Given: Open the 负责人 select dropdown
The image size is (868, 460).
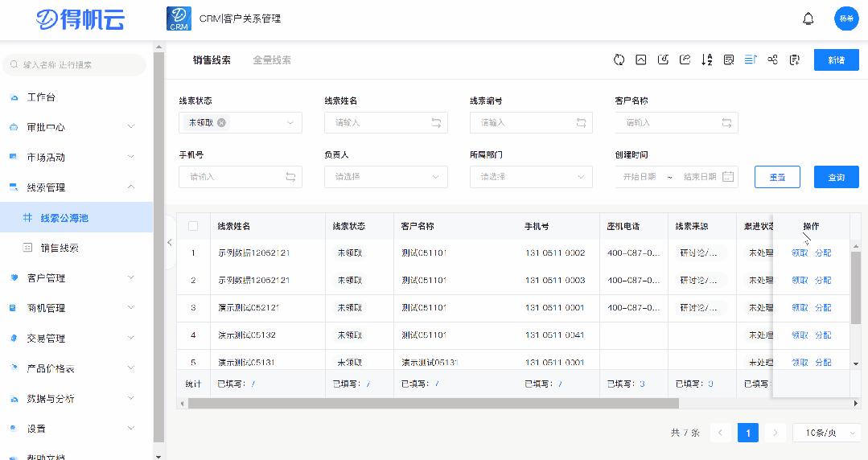Looking at the screenshot, I should (386, 177).
